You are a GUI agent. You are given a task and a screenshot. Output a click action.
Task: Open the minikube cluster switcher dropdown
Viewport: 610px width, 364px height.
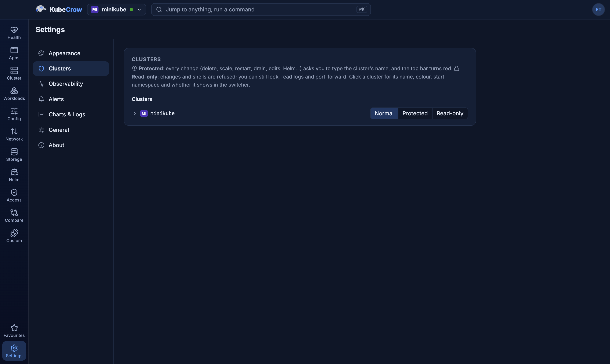(116, 10)
